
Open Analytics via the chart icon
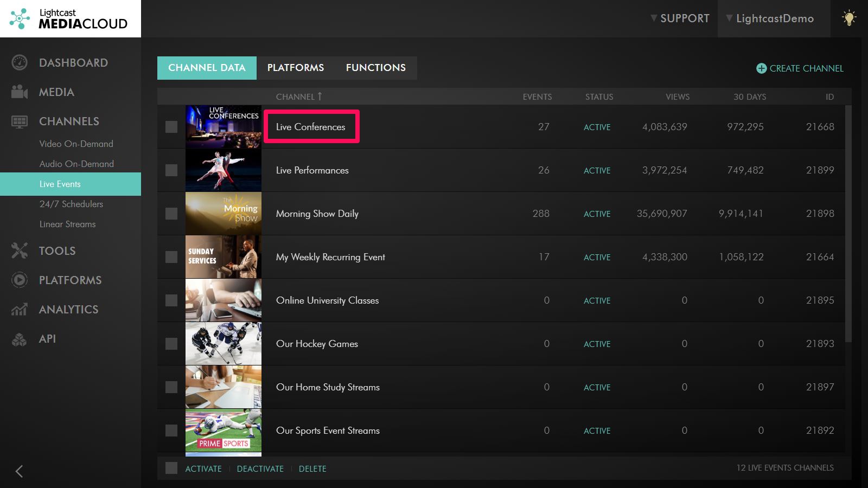pos(20,309)
